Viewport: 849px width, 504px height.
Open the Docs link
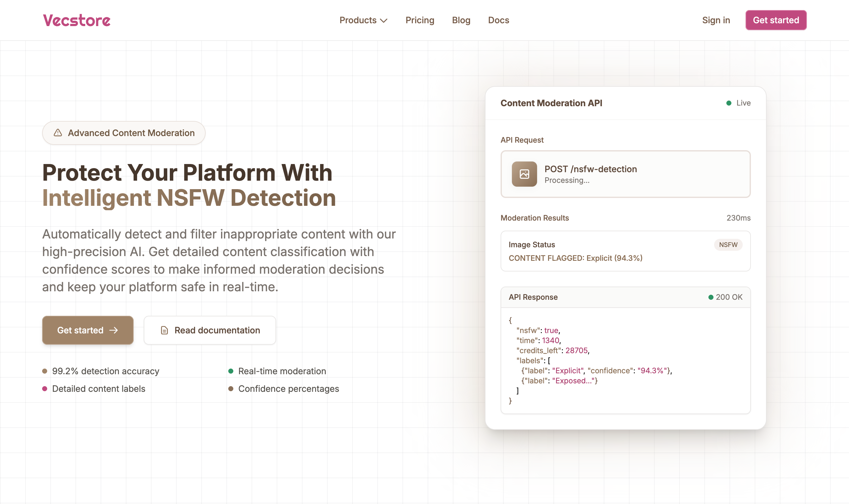[x=498, y=20]
